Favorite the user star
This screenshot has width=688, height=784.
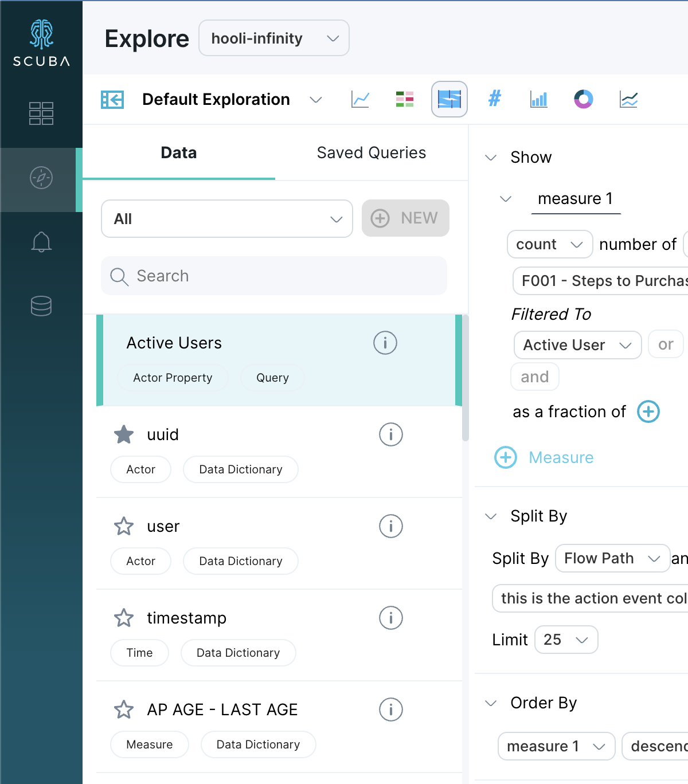[124, 526]
